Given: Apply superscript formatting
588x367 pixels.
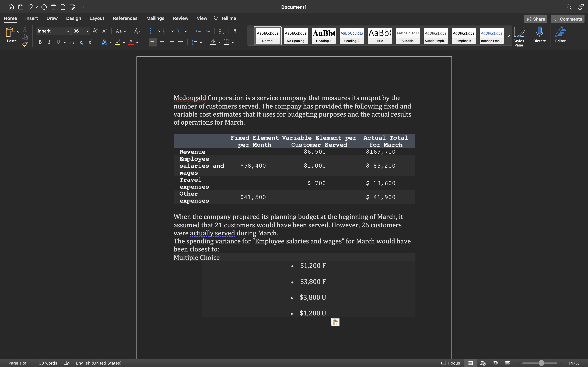Looking at the screenshot, I should [90, 42].
